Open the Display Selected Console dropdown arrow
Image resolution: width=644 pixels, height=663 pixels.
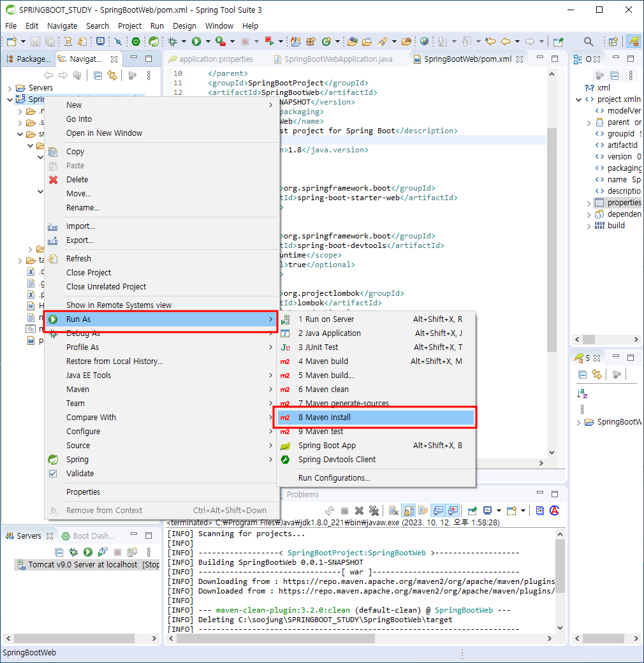[499, 511]
